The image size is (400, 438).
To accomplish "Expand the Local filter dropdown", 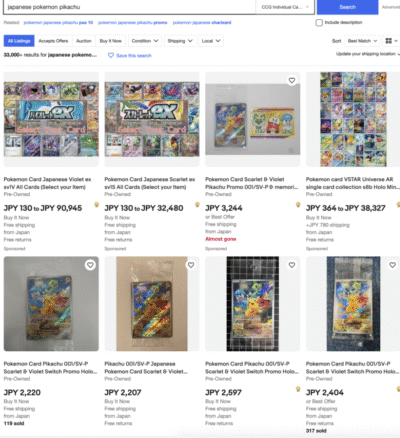I will (x=211, y=41).
